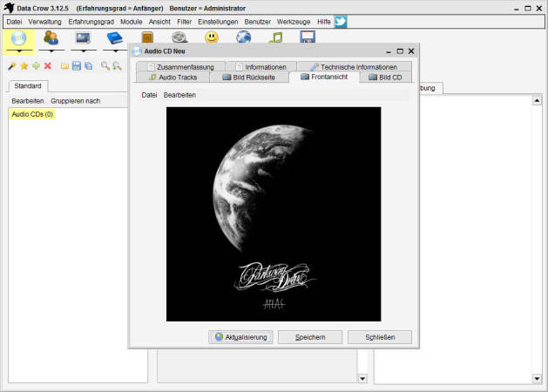This screenshot has height=392, width=548.
Task: Click the red X delete icon
Action: tap(48, 66)
